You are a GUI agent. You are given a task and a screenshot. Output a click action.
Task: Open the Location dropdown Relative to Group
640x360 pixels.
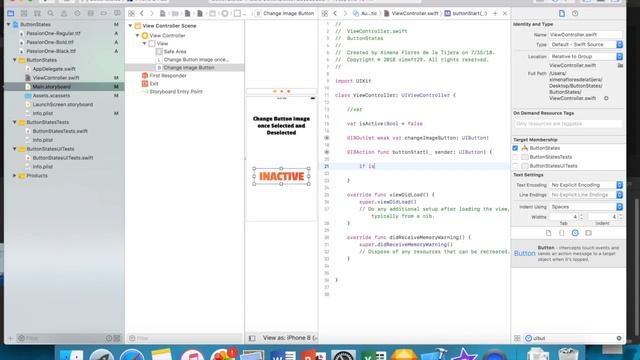[586, 56]
